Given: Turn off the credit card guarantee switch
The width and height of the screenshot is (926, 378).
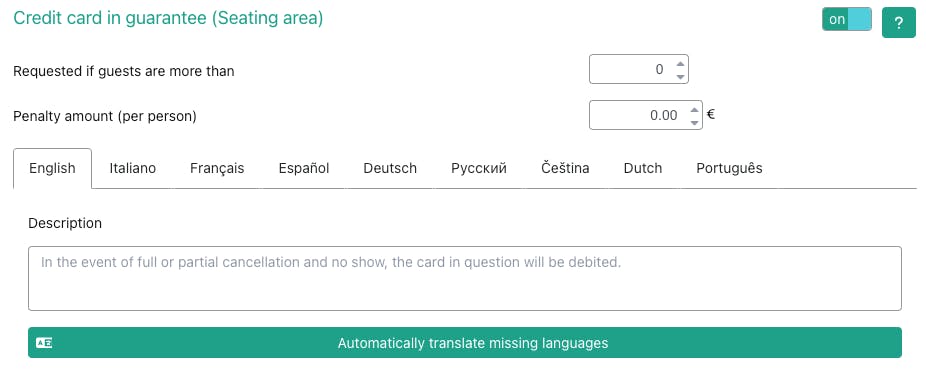Looking at the screenshot, I should coord(846,19).
